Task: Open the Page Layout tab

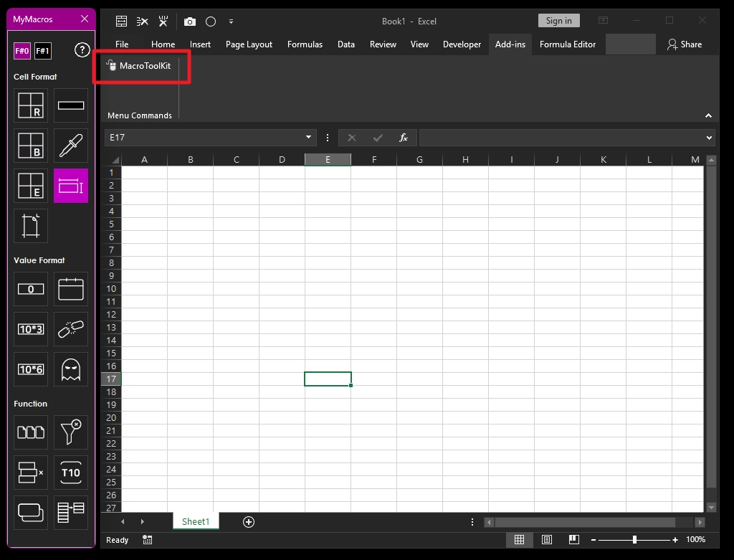Action: coord(249,44)
